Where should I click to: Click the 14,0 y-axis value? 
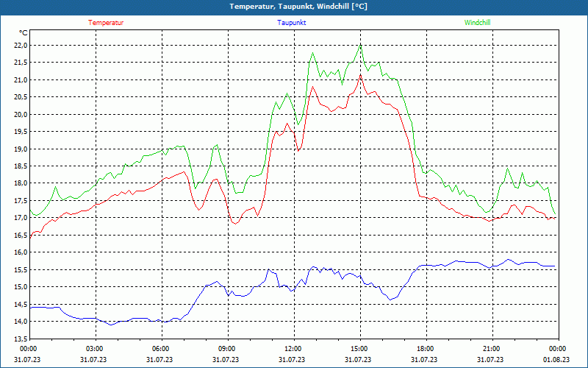click(21, 322)
